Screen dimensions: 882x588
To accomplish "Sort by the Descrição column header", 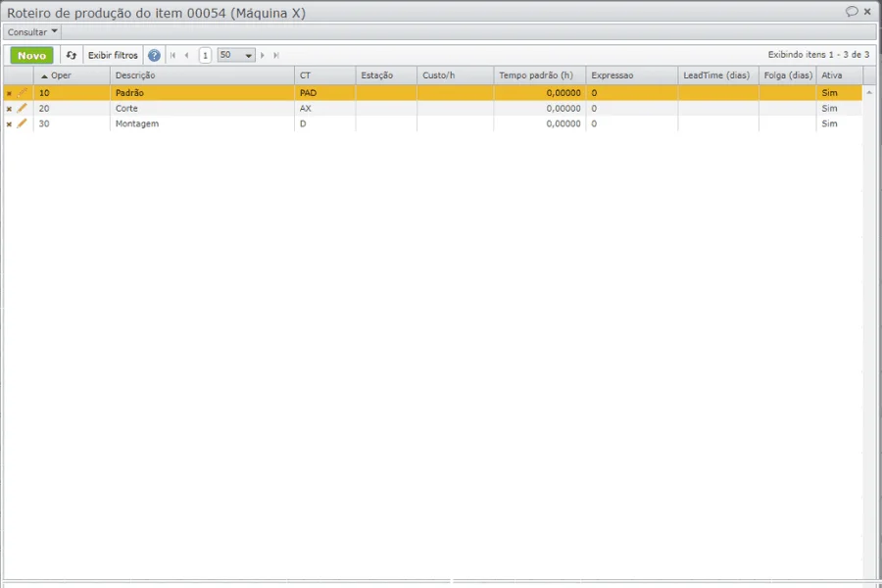I will pos(202,75).
